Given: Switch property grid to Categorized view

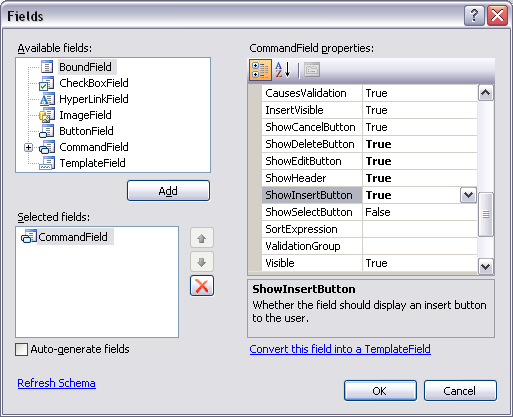Looking at the screenshot, I should pyautogui.click(x=260, y=70).
